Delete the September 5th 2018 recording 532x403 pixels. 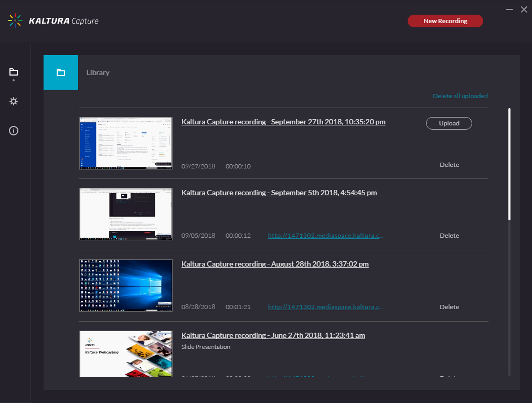coord(450,236)
